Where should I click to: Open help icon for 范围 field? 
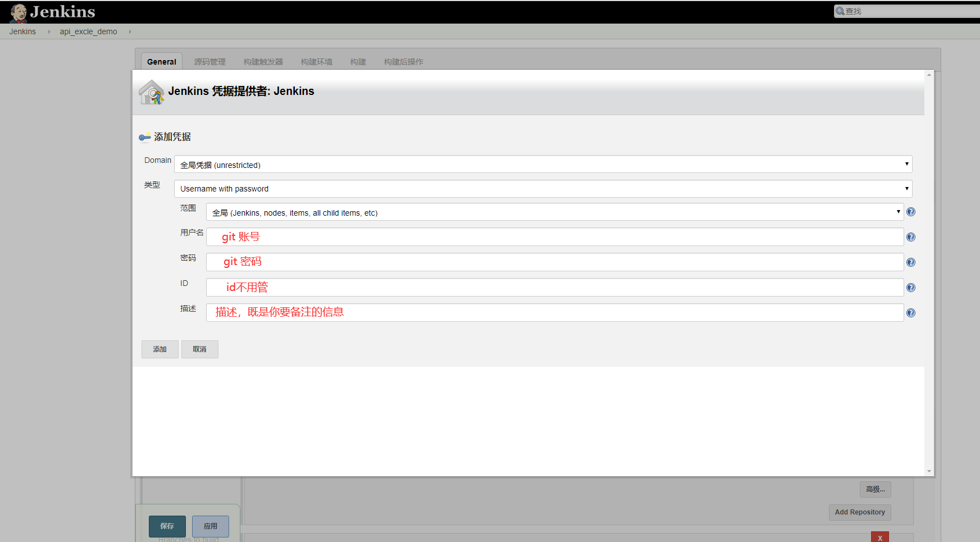[x=911, y=212]
